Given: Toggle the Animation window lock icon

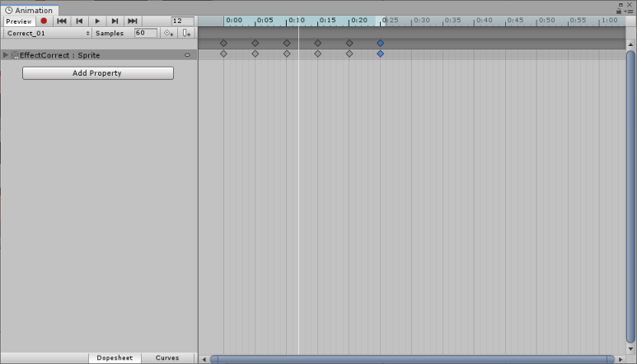Looking at the screenshot, I should pos(619,12).
